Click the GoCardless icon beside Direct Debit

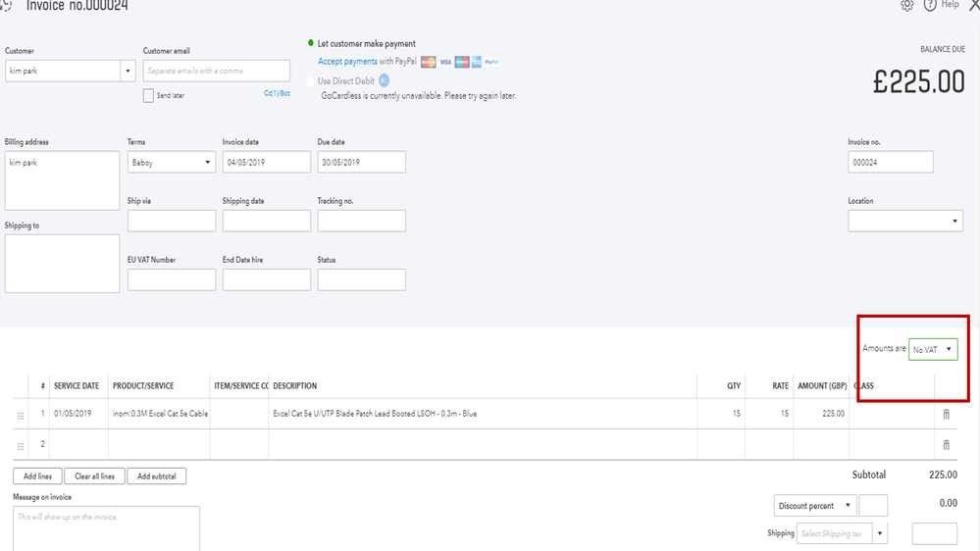coord(384,80)
